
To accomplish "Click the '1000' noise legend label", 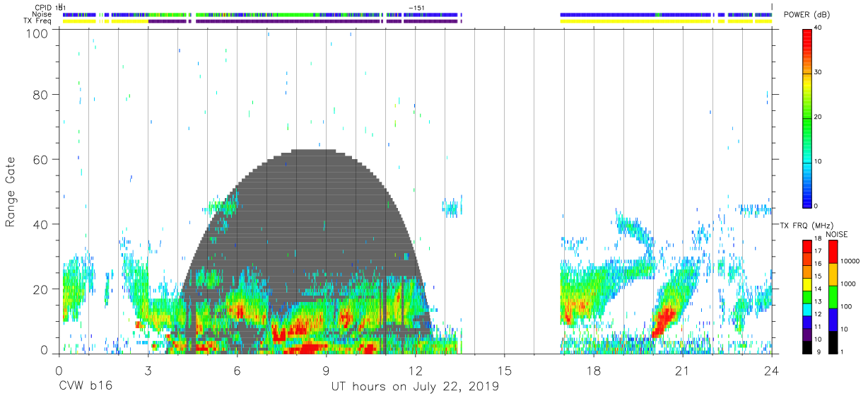I will (848, 284).
